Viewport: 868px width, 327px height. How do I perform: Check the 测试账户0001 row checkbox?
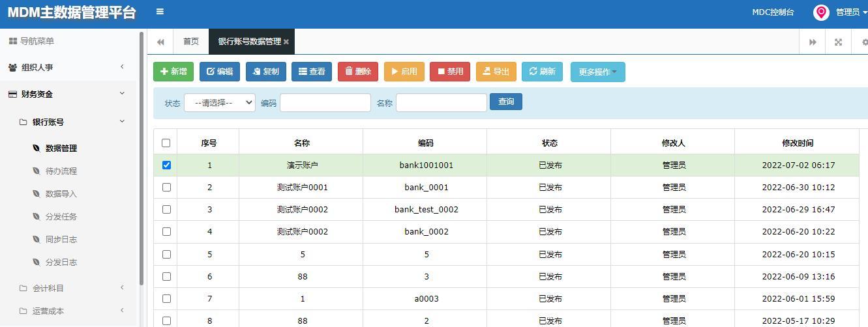tap(166, 187)
